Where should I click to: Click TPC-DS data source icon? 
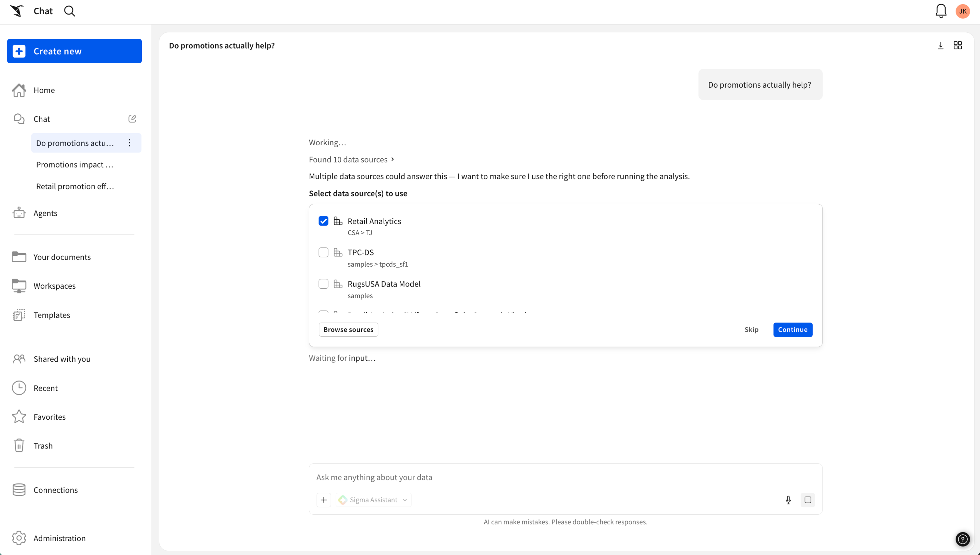click(338, 252)
